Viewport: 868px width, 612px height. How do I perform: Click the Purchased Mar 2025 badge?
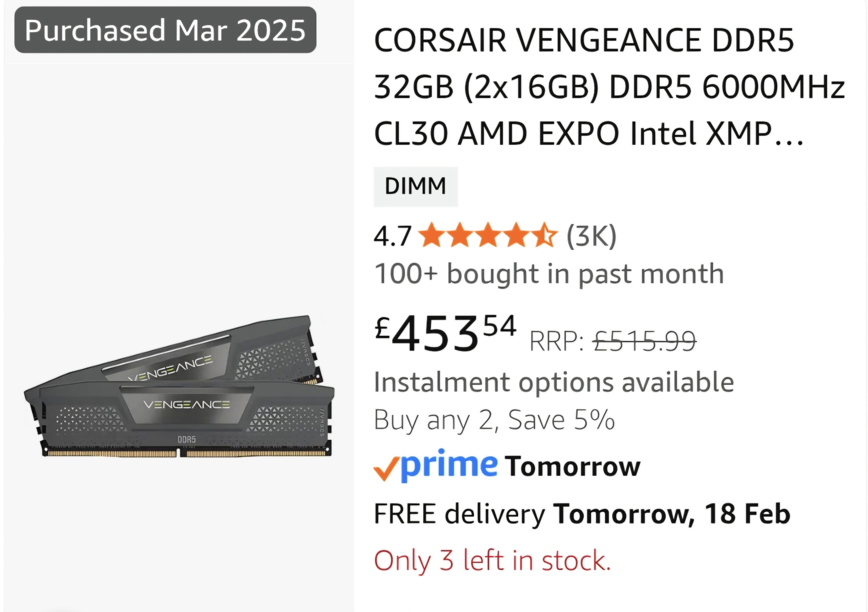[165, 30]
